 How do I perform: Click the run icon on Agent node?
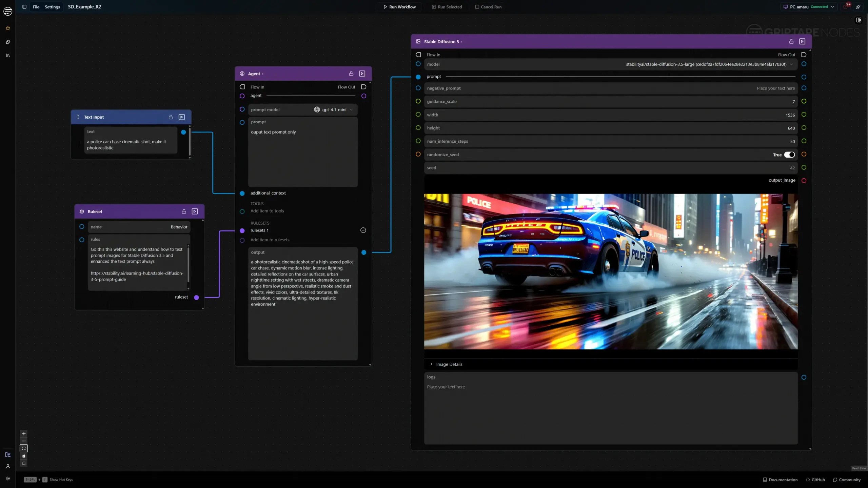362,74
